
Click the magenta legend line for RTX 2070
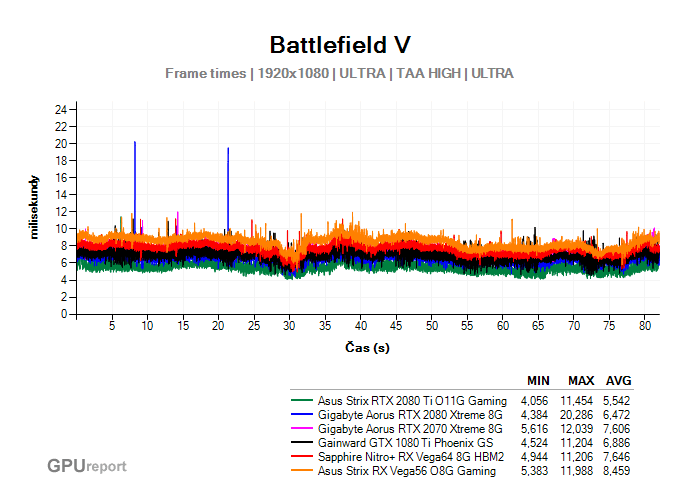click(x=301, y=428)
